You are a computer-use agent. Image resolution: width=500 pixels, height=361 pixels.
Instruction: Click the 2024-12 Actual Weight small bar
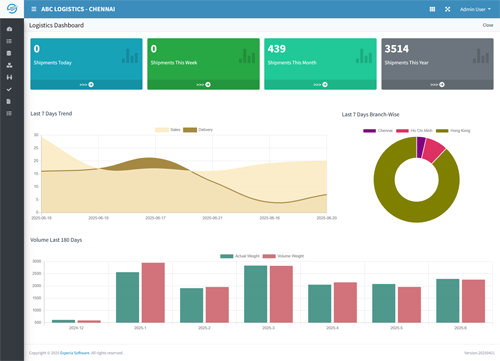[x=63, y=321]
